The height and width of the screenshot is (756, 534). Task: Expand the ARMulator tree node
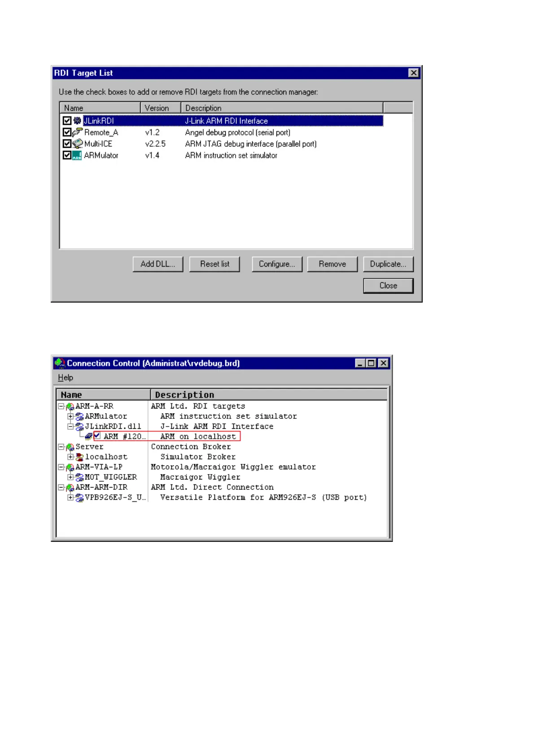point(70,417)
